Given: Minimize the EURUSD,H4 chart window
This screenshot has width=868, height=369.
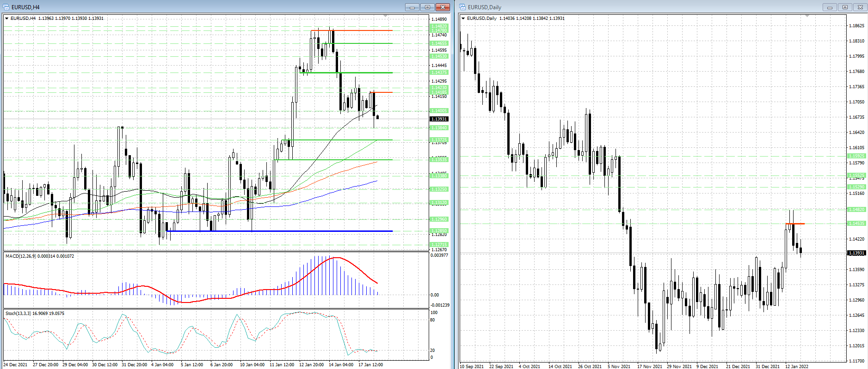Looking at the screenshot, I should [412, 7].
